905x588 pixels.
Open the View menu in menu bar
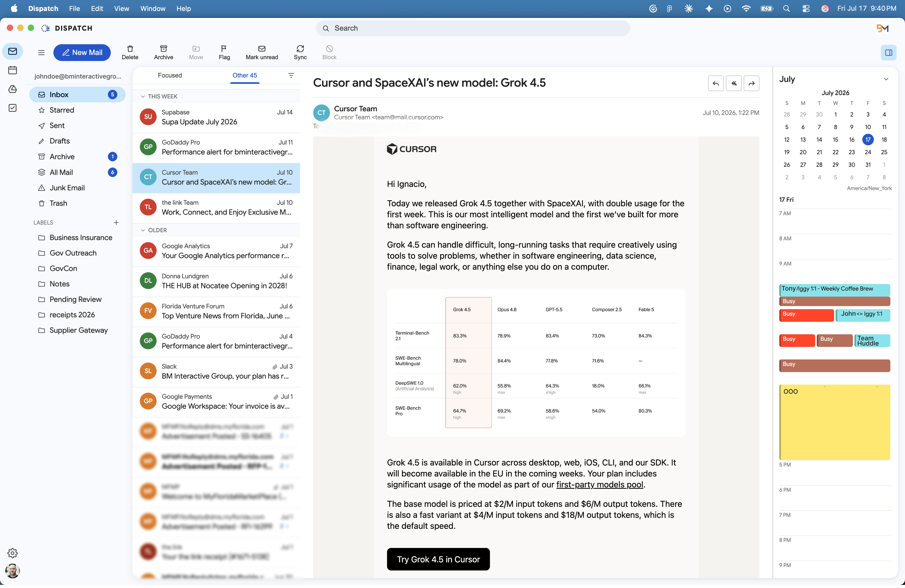122,8
